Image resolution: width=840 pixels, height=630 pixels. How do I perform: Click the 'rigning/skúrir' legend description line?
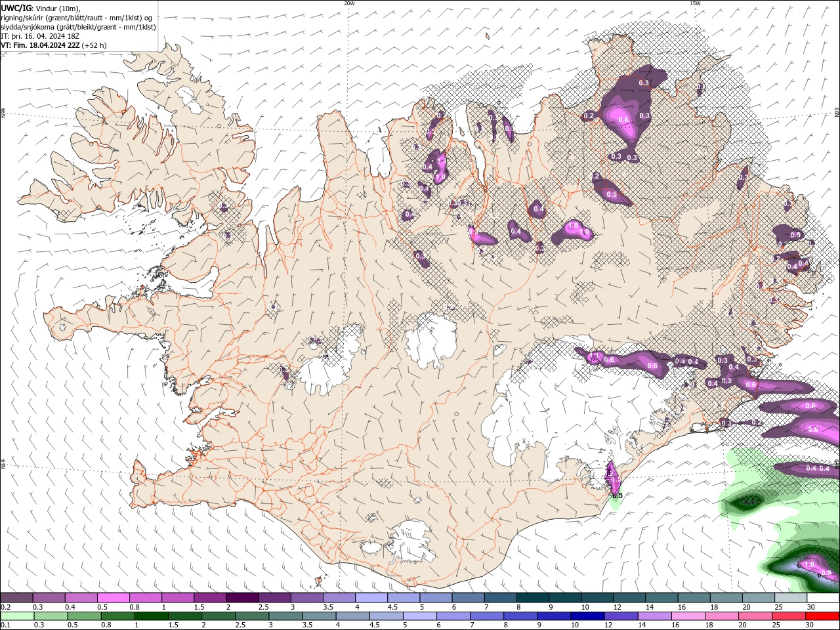click(77, 18)
